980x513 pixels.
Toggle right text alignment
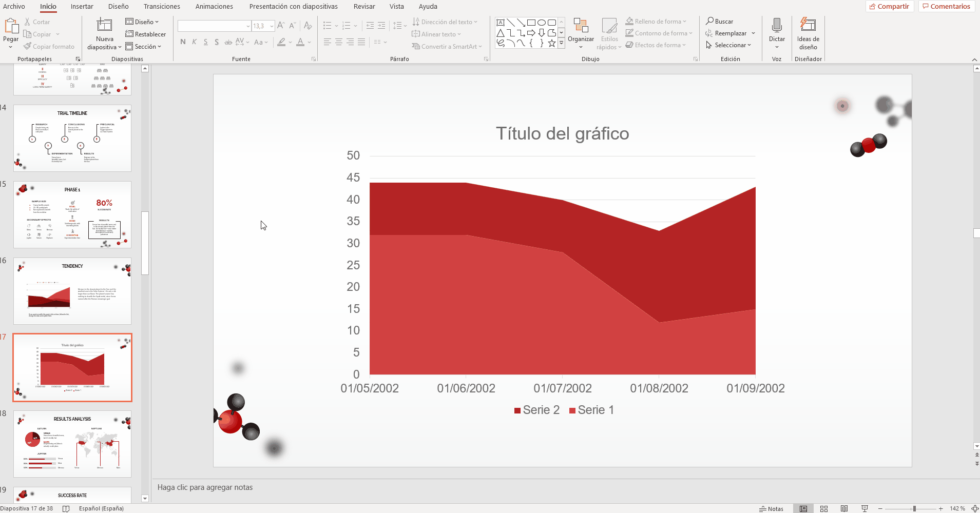click(x=350, y=42)
